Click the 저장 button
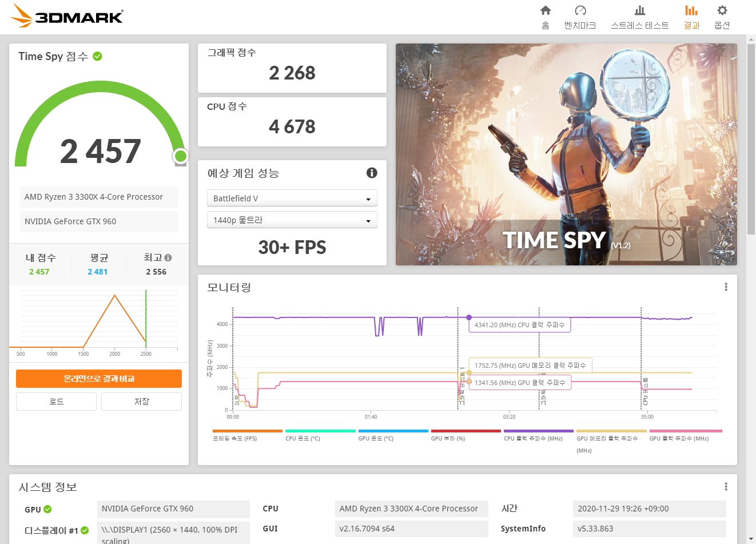The height and width of the screenshot is (544, 756). point(141,402)
